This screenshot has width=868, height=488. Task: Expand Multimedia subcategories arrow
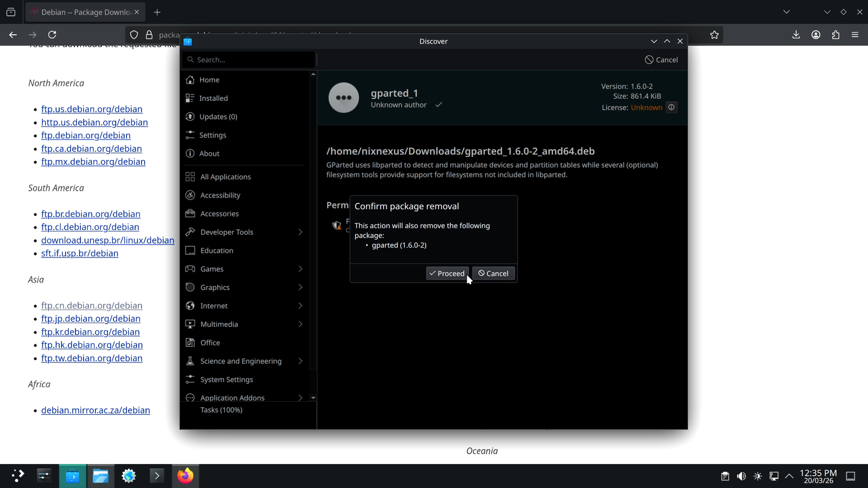[x=301, y=324]
